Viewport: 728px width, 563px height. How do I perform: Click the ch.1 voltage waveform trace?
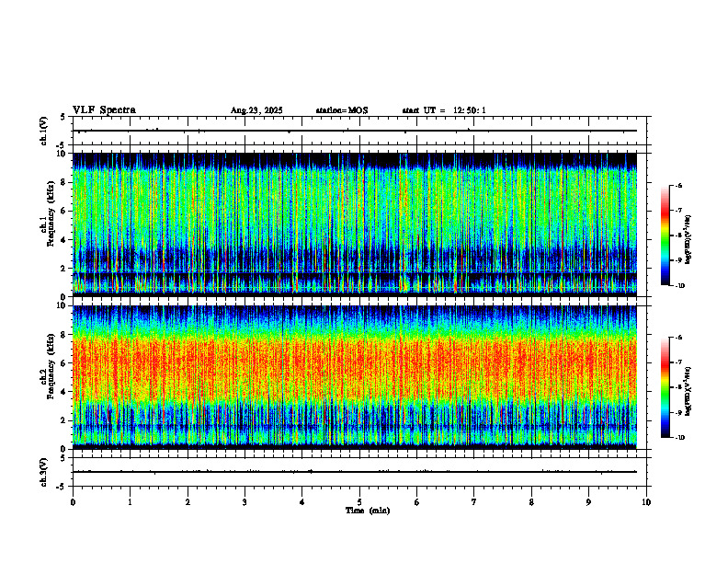click(355, 131)
